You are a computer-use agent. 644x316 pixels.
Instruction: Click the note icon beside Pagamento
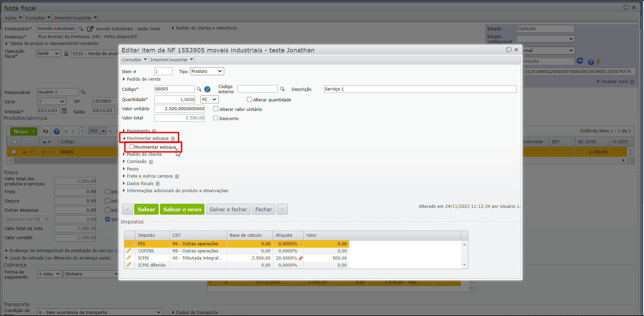(154, 131)
